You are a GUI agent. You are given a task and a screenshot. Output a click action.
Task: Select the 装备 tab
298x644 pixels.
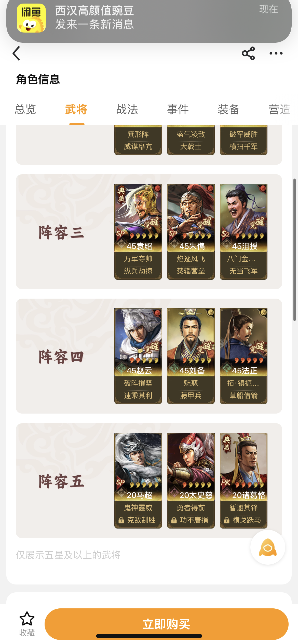pyautogui.click(x=229, y=109)
